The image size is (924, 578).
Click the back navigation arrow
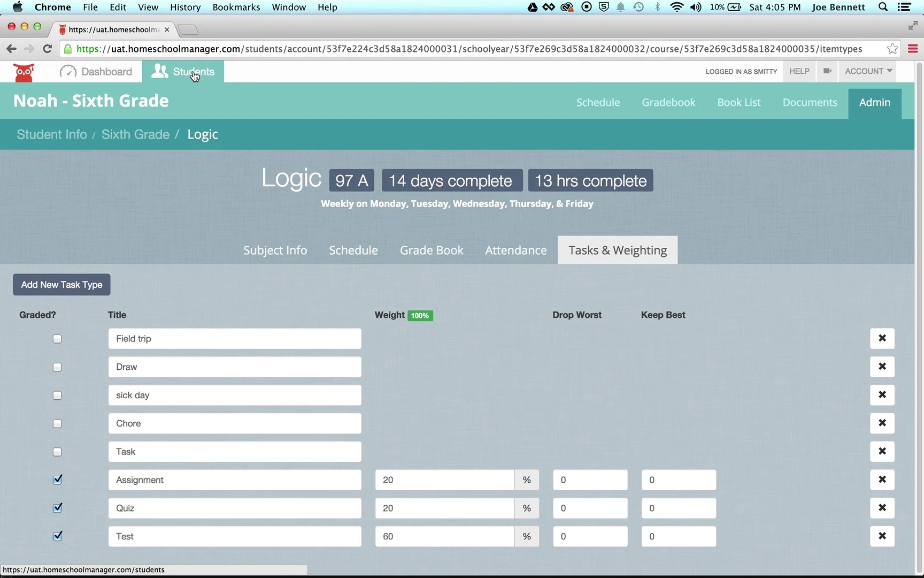pos(11,49)
